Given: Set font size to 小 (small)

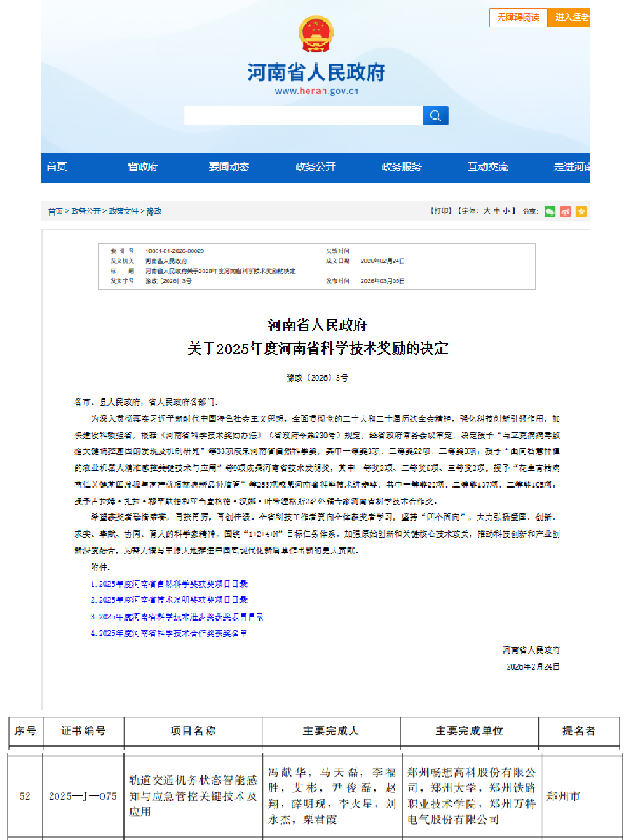Looking at the screenshot, I should (x=506, y=211).
